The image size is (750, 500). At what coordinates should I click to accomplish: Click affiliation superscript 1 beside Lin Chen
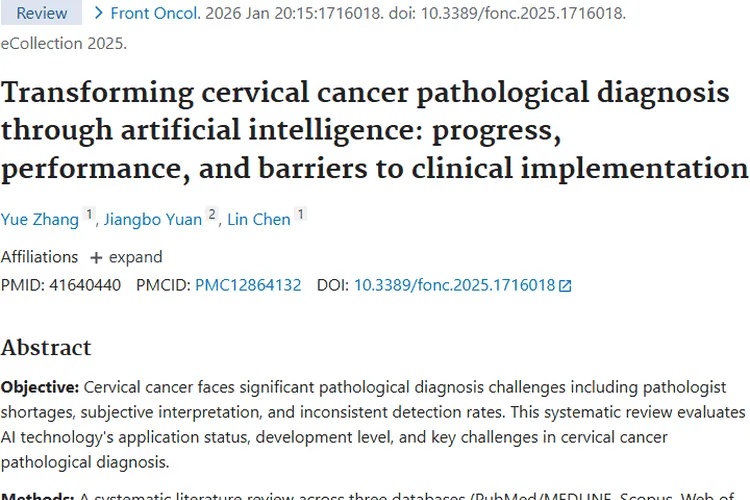(x=301, y=215)
